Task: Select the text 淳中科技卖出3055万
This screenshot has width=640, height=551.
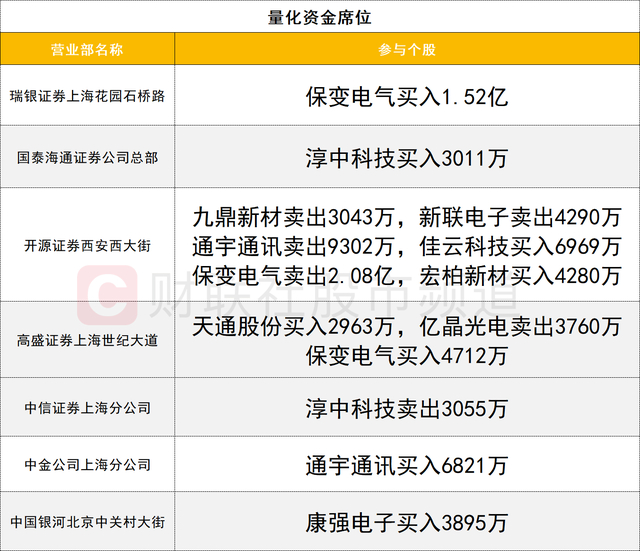Action: coord(407,409)
